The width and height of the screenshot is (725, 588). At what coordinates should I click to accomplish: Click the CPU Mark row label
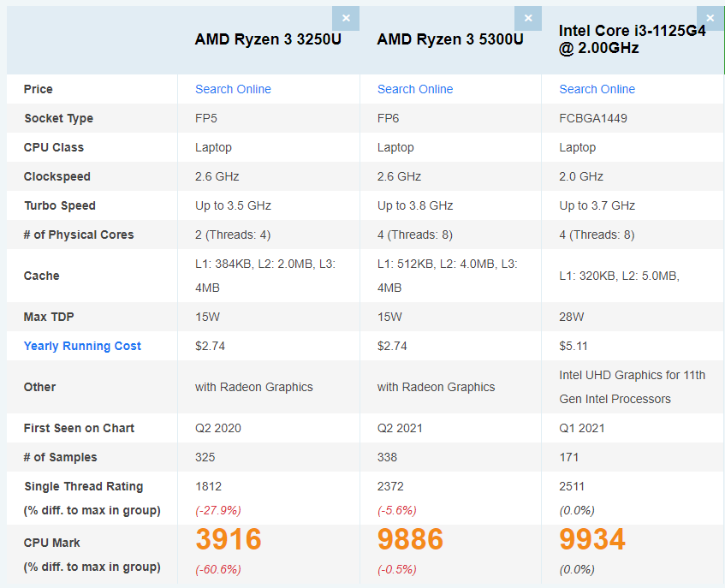click(x=51, y=543)
